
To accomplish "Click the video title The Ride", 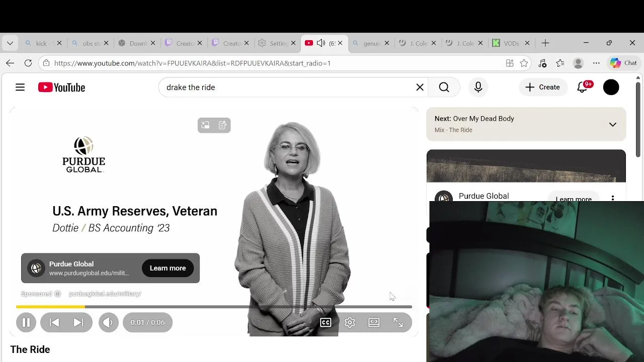I will coord(30,349).
